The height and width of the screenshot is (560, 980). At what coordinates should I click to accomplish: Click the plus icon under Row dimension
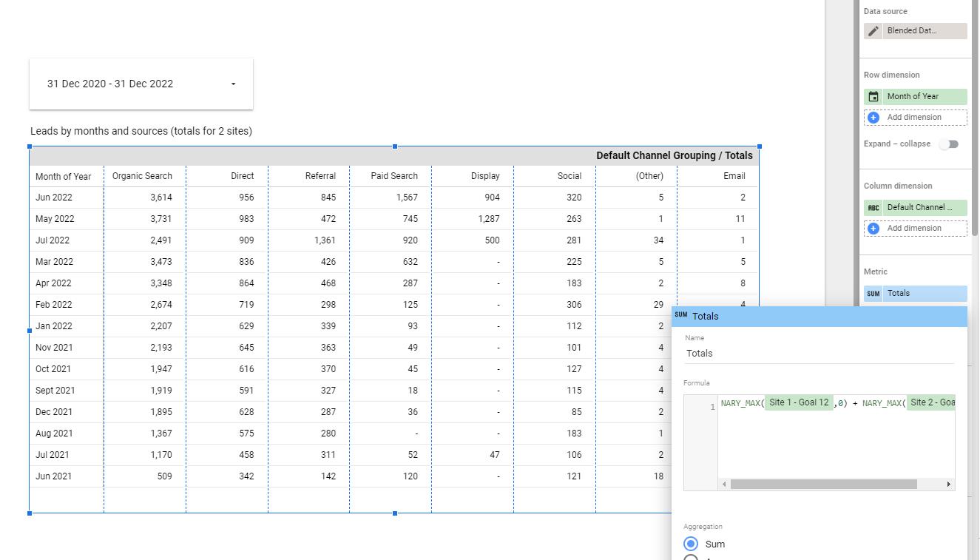[873, 118]
